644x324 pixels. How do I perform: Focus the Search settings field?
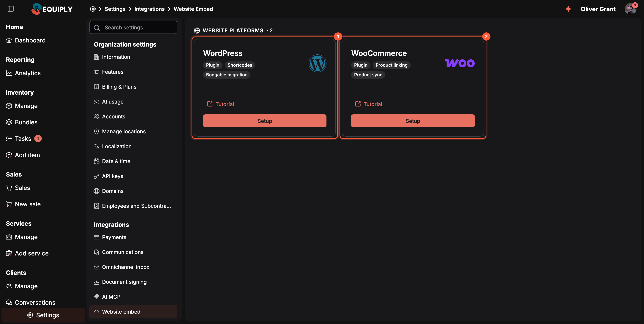[x=133, y=28]
